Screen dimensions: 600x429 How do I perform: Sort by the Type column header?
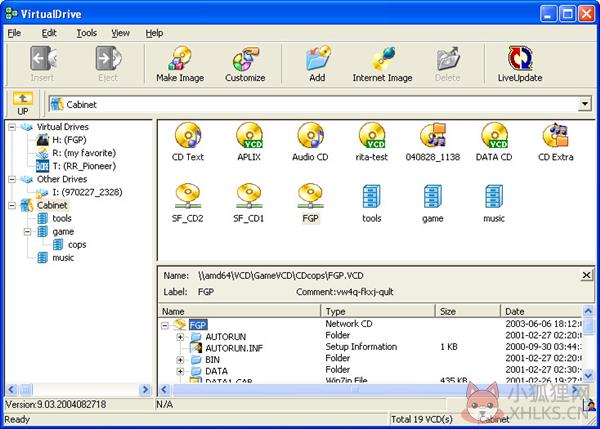(x=378, y=311)
